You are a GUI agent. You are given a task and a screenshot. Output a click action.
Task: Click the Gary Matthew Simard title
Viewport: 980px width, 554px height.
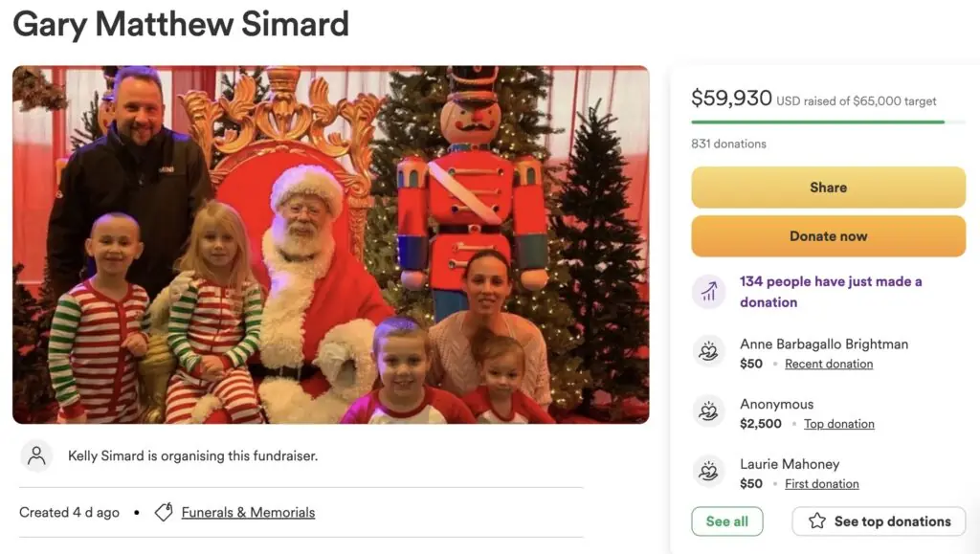click(x=181, y=24)
